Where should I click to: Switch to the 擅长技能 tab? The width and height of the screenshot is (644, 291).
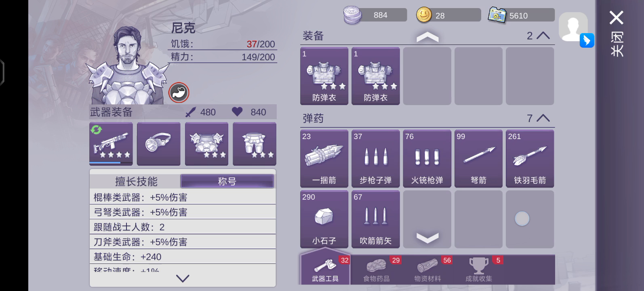pos(136,181)
